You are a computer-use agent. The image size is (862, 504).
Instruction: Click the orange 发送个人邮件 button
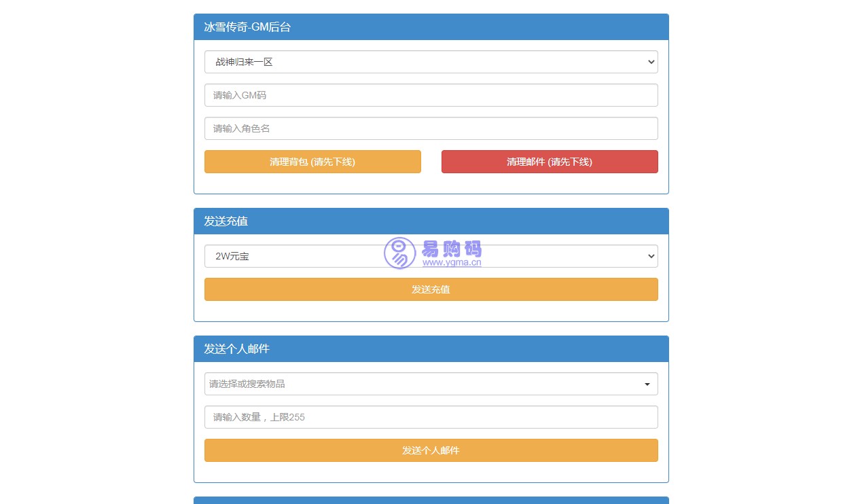(431, 450)
